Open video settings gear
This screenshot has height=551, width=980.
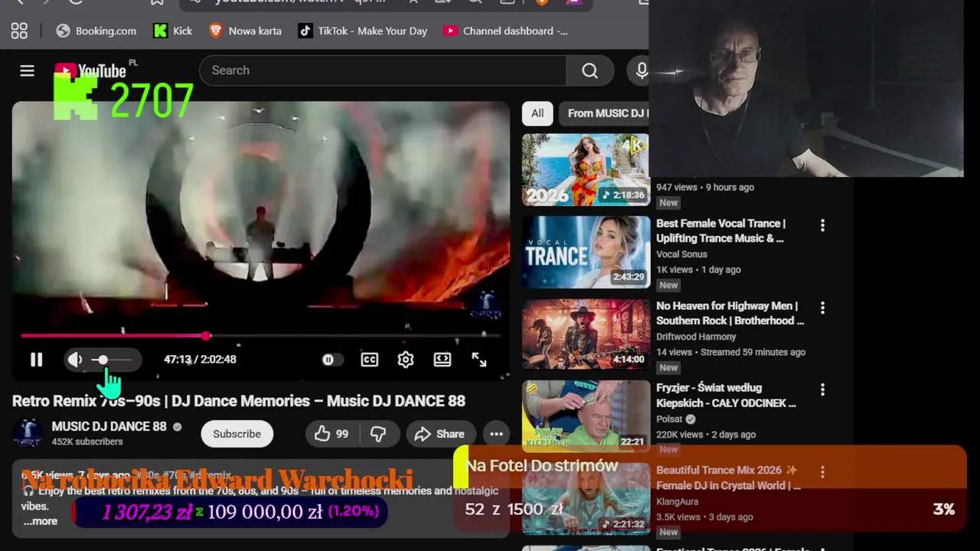click(406, 360)
